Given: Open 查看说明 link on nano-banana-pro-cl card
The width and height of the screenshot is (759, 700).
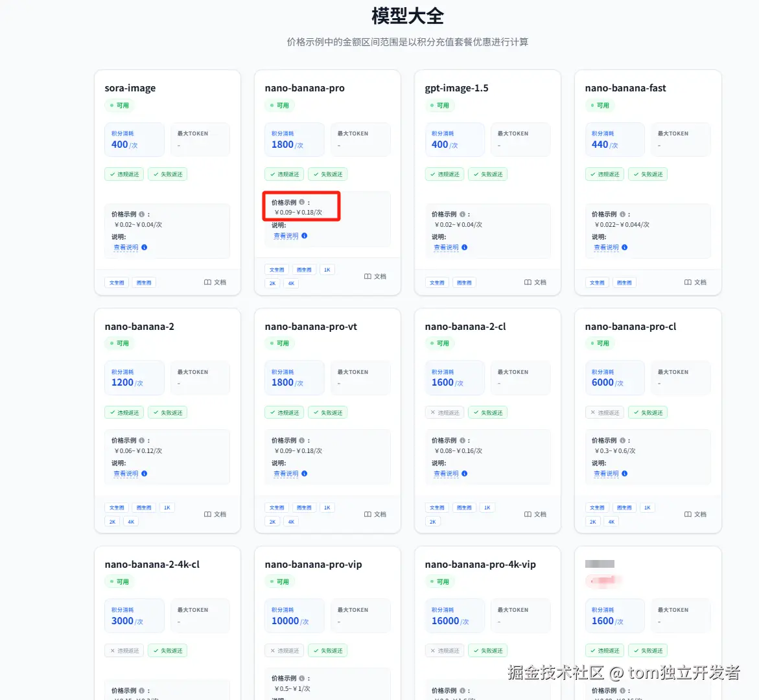Looking at the screenshot, I should (607, 473).
